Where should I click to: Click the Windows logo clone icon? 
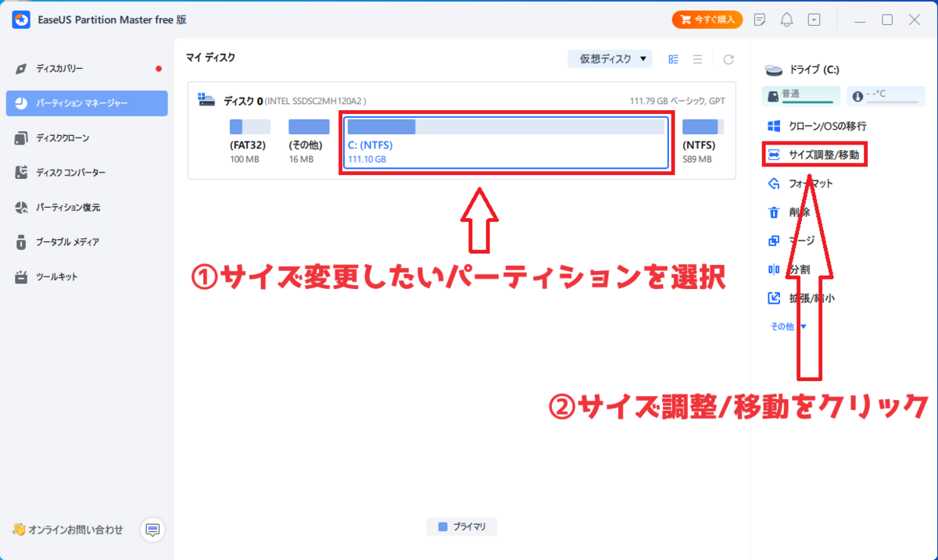coord(774,126)
